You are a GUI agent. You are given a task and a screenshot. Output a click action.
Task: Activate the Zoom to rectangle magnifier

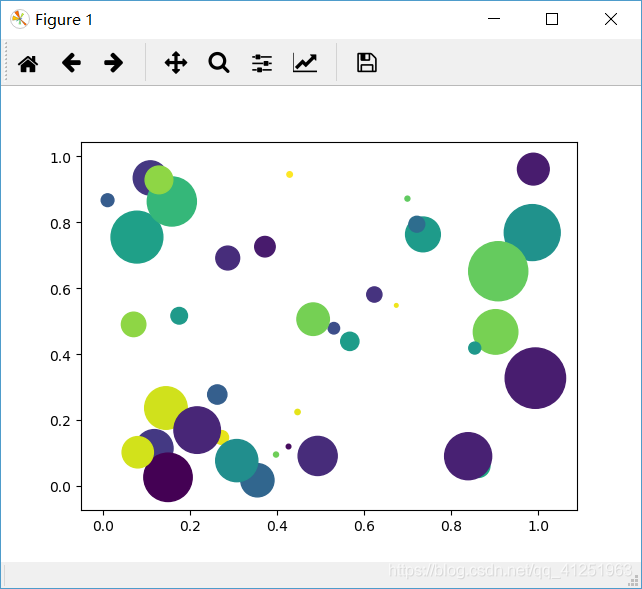[x=219, y=63]
